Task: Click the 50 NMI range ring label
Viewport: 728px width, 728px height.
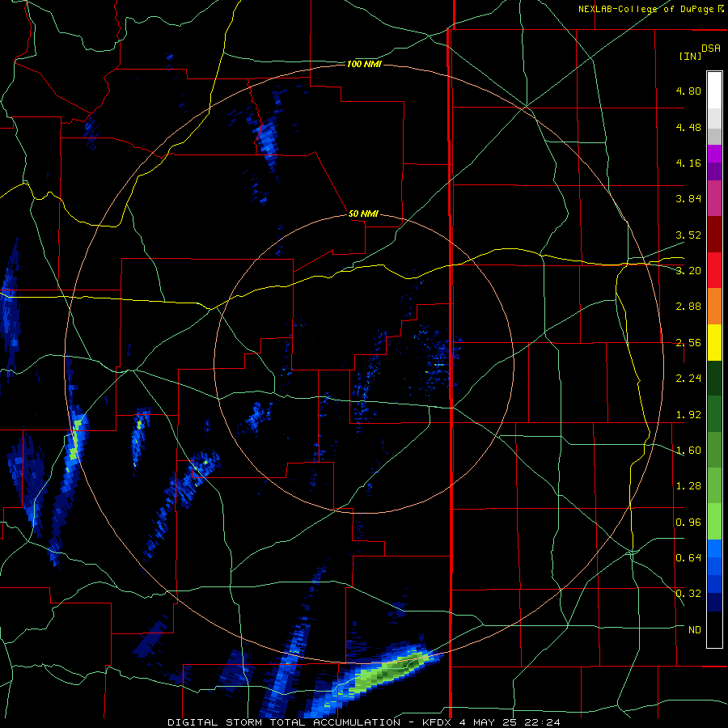Action: pyautogui.click(x=363, y=214)
